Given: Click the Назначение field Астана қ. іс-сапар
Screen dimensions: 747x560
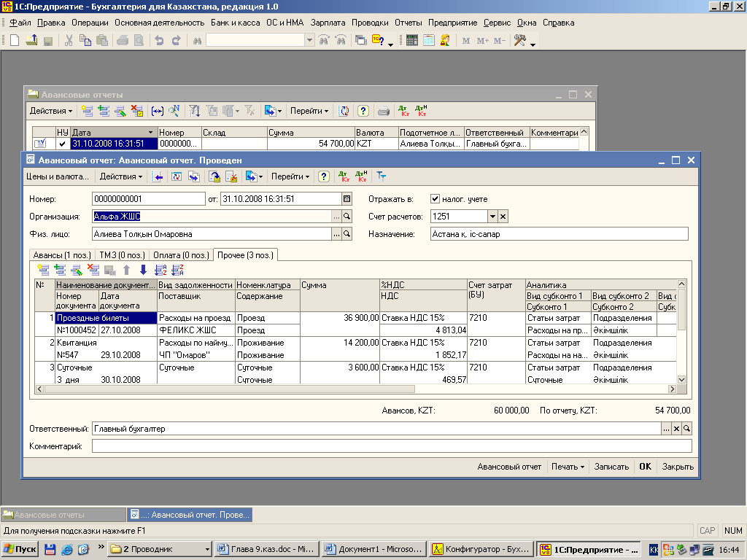Looking at the screenshot, I should pos(560,234).
